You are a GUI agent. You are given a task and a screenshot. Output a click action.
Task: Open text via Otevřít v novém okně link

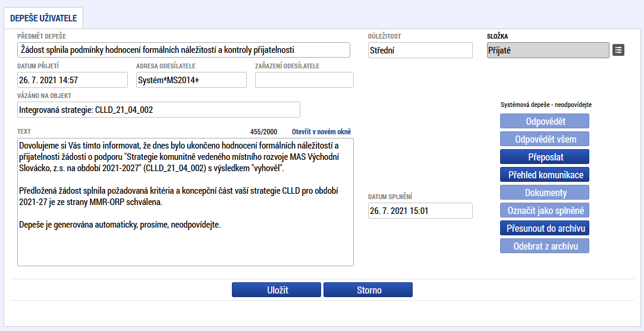[322, 132]
